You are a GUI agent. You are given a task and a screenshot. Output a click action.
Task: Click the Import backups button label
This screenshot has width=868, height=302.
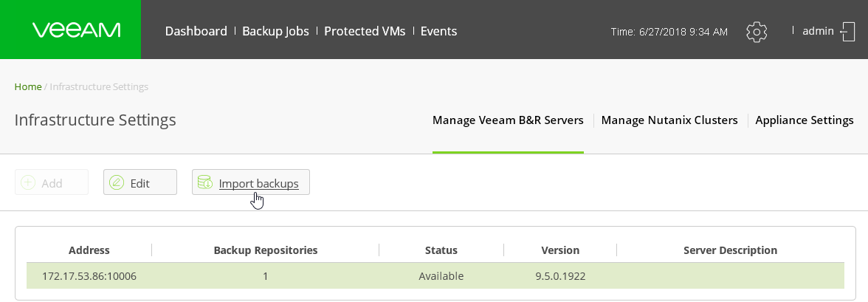pos(258,183)
